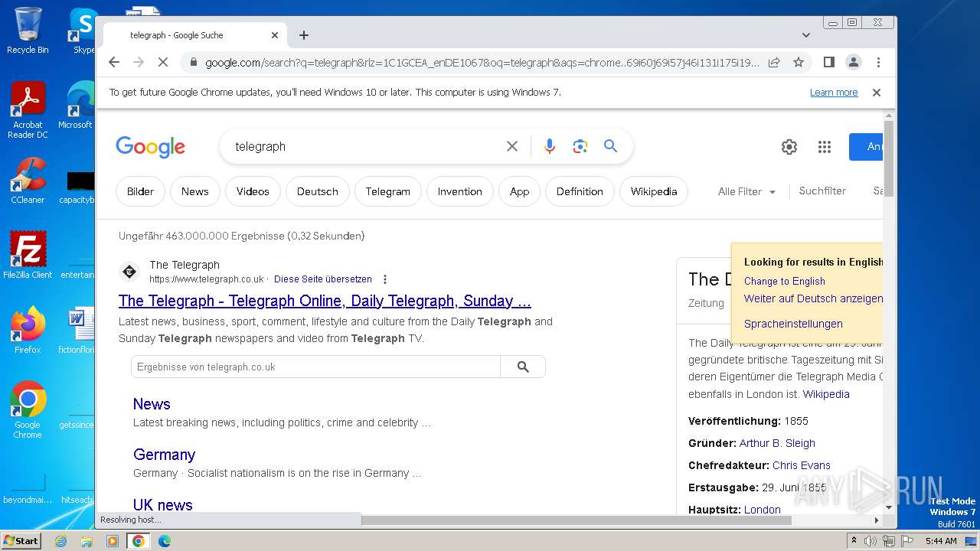Select the Deutsch filter chip
Image resolution: width=980 pixels, height=551 pixels.
click(318, 191)
